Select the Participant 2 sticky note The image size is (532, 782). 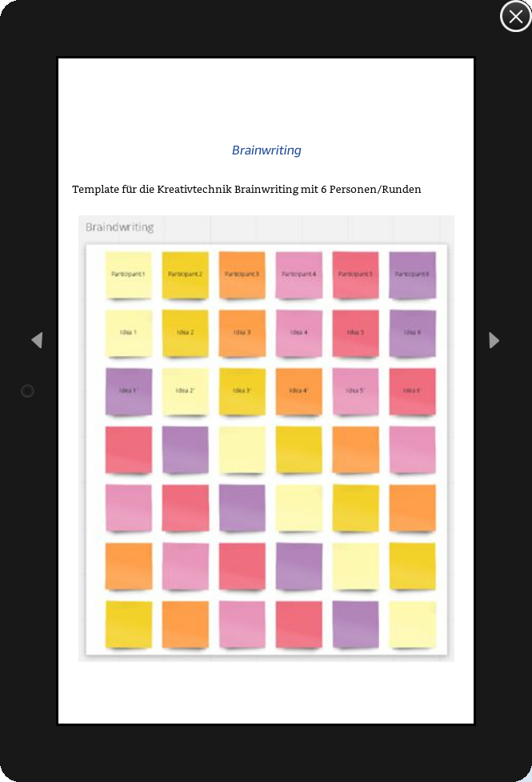(185, 275)
